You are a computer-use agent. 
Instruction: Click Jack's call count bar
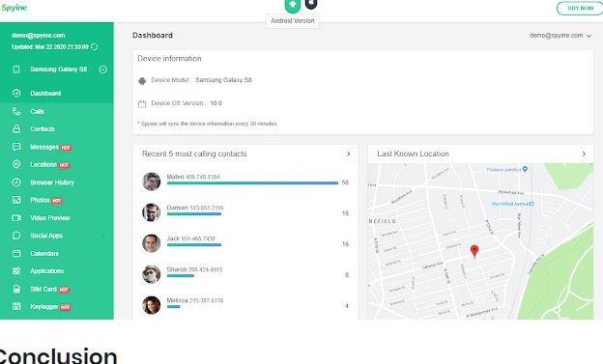click(x=194, y=245)
